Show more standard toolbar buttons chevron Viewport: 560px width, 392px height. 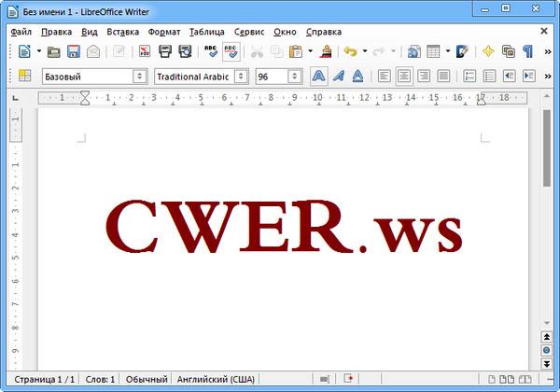548,52
